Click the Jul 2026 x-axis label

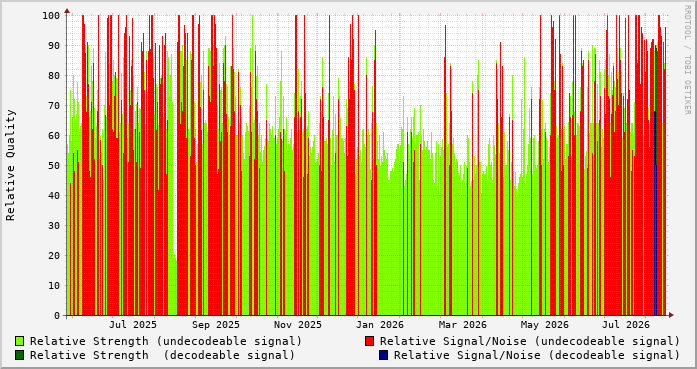(626, 325)
